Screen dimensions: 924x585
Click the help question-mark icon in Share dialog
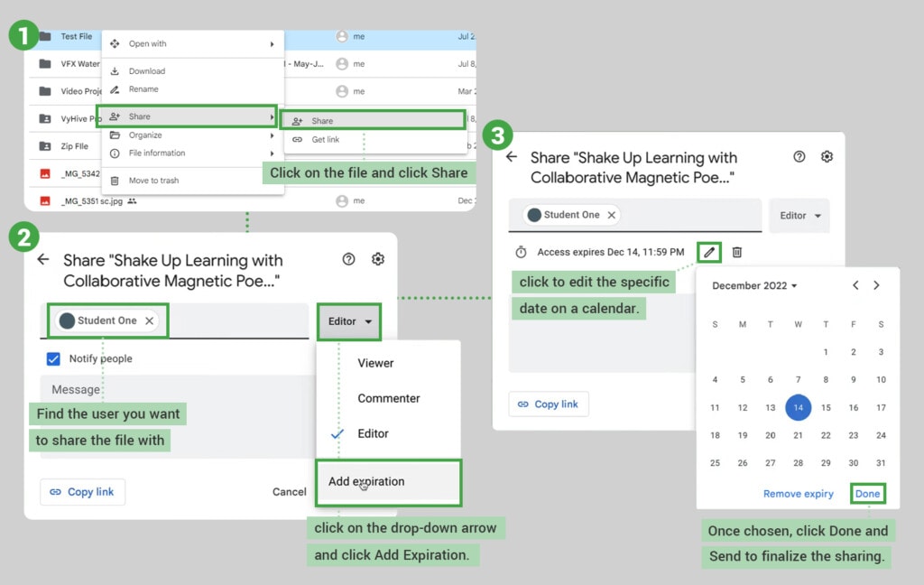pyautogui.click(x=799, y=156)
